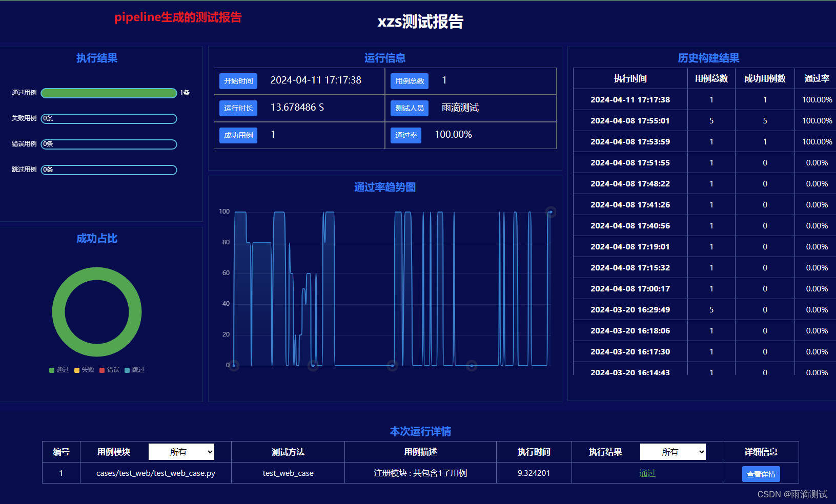Select history row 2024-04-08 17:41:26
This screenshot has height=504, width=836.
(705, 205)
